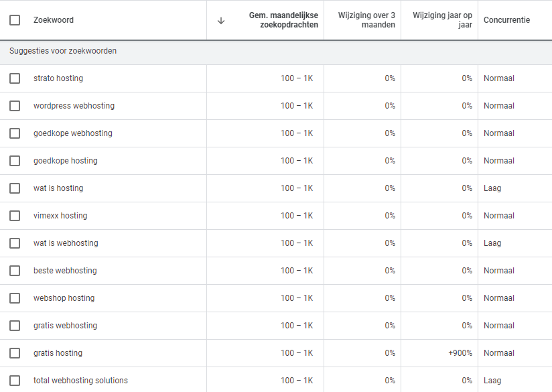The image size is (552, 392).
Task: Sort by the Concurrentie column header
Action: pos(506,20)
